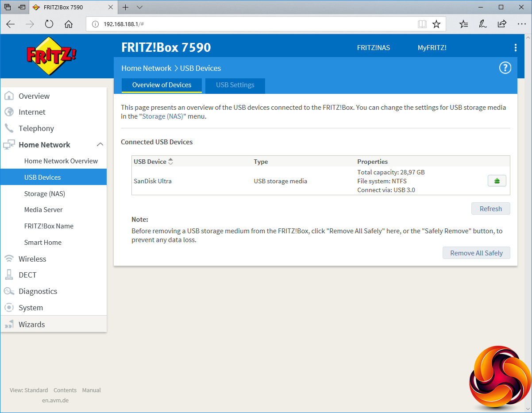Click the Home Network devices icon
532x413 pixels.
[8, 145]
